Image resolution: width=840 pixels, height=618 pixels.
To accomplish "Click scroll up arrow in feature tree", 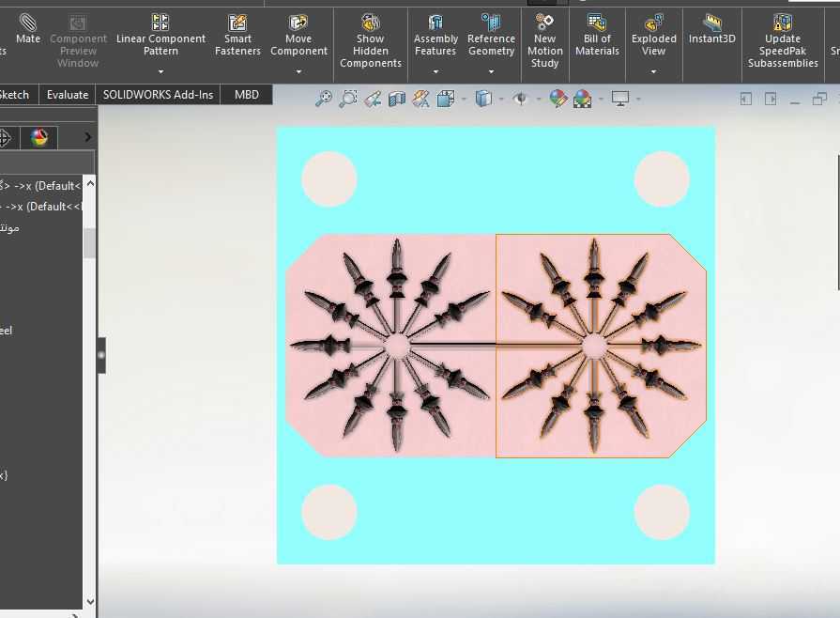I will pyautogui.click(x=90, y=184).
